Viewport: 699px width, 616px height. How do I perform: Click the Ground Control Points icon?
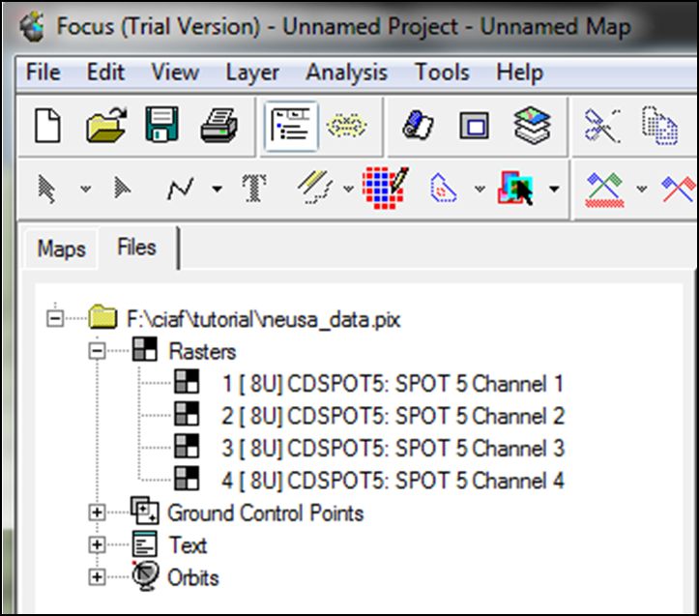click(x=144, y=511)
